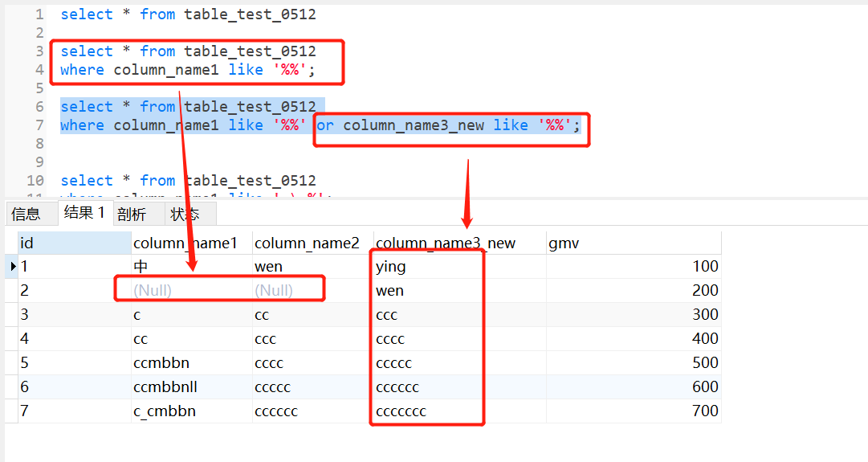Select the cell 'c_cmbbn'
Image resolution: width=868 pixels, height=462 pixels.
pyautogui.click(x=192, y=411)
